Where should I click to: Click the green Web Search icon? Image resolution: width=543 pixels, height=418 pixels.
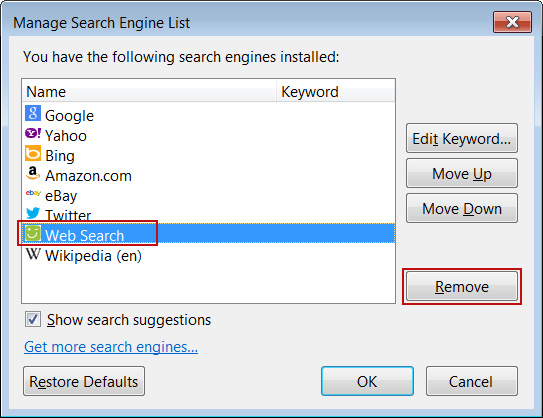(x=33, y=233)
